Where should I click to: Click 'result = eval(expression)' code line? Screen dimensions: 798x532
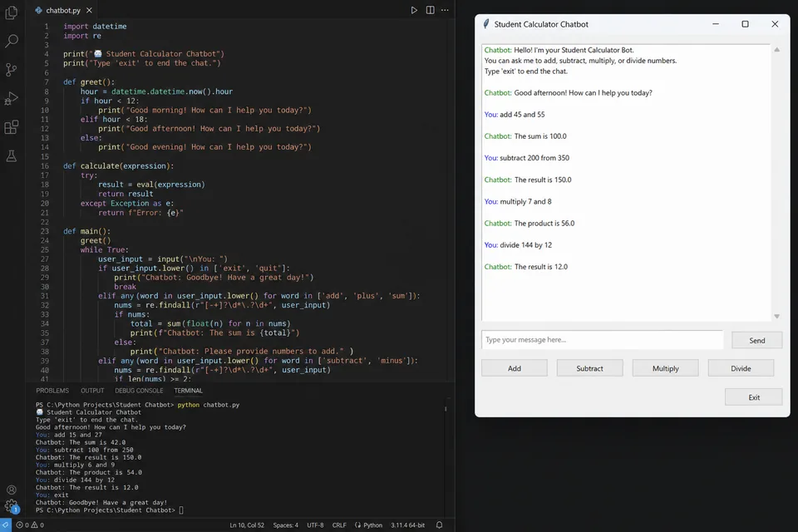pyautogui.click(x=151, y=185)
